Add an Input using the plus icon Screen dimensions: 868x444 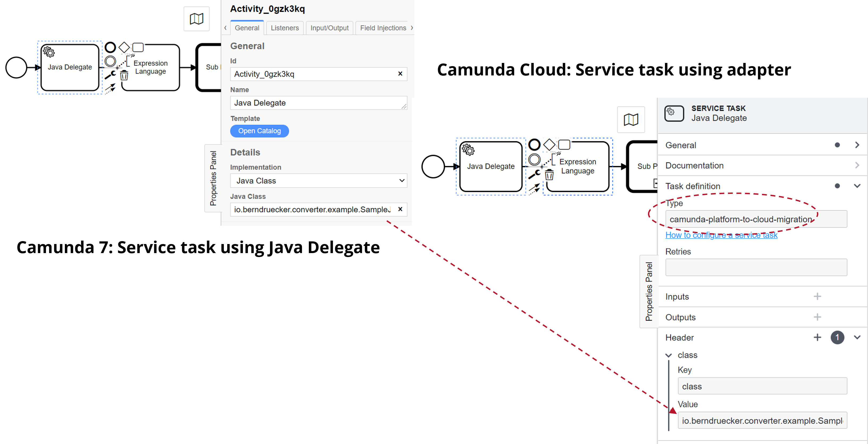click(818, 296)
